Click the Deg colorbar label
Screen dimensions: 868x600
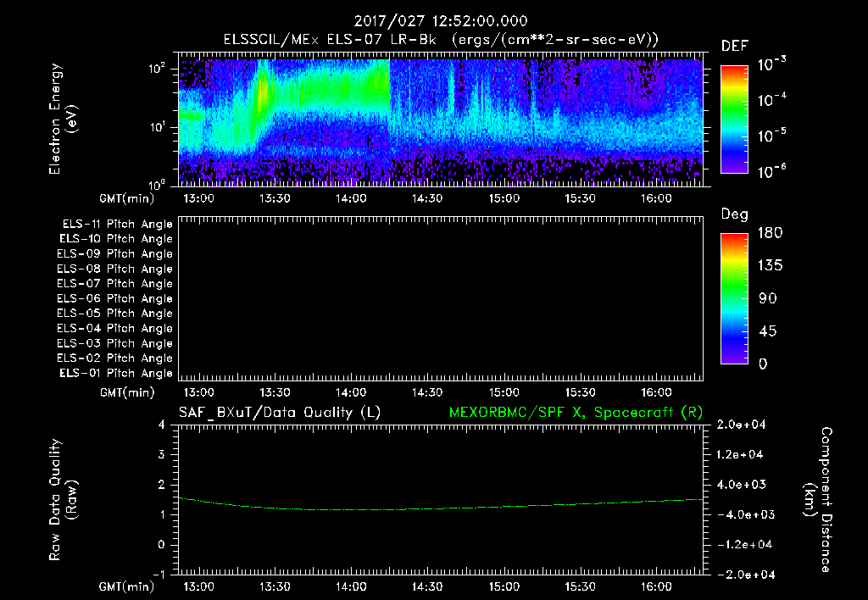[x=735, y=214]
